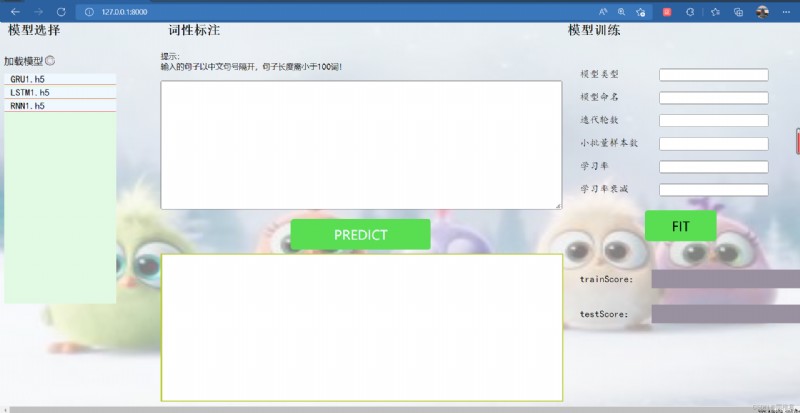Click the sentence input text area

tap(361, 145)
